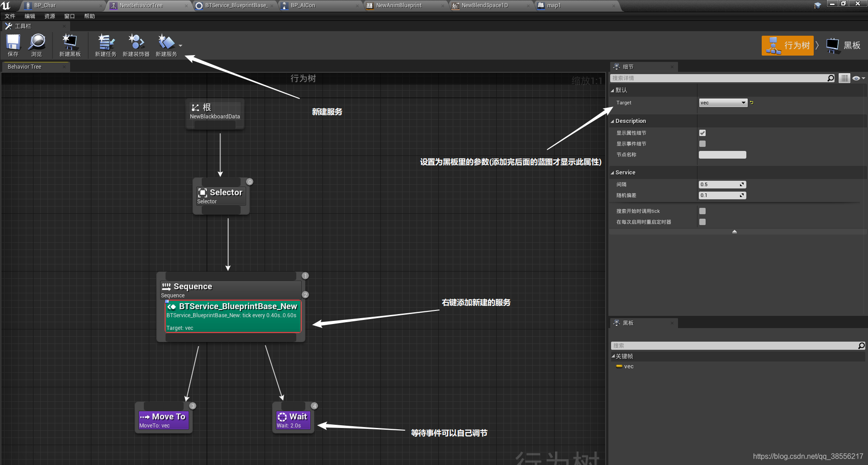Open the Target blackboard key dropdown

click(723, 103)
